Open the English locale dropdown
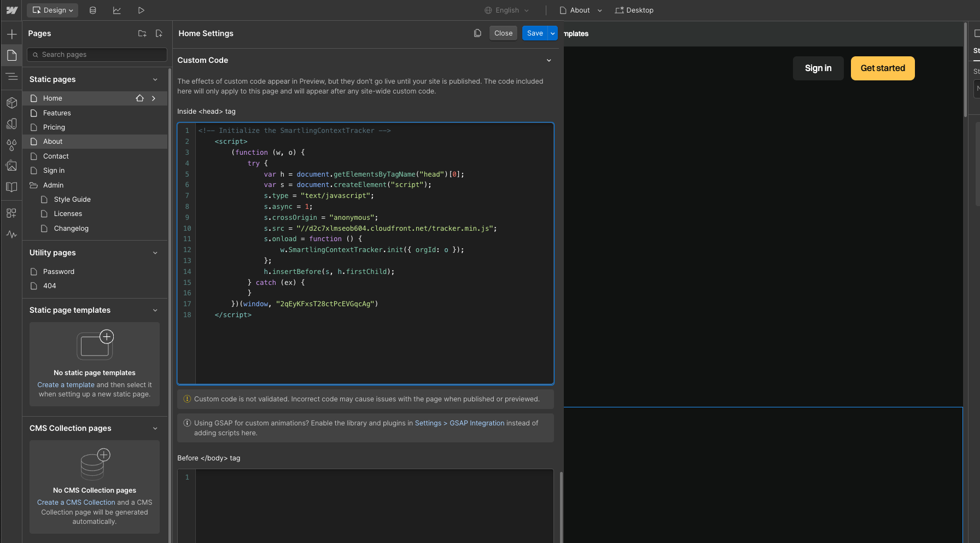This screenshot has height=543, width=980. point(507,10)
